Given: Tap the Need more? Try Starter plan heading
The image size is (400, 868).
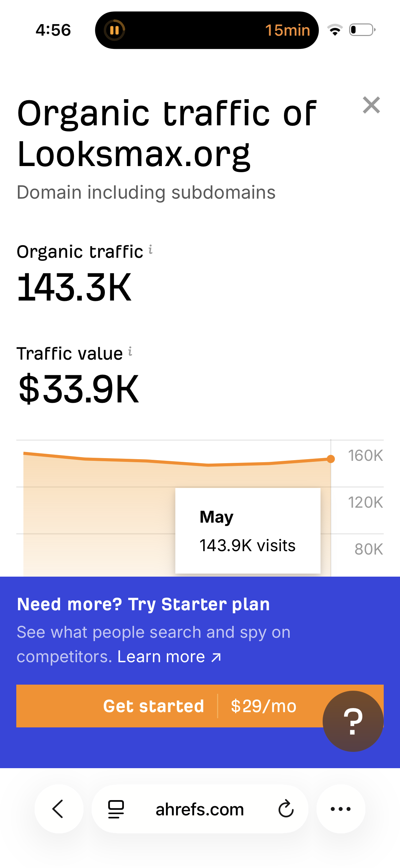Looking at the screenshot, I should pyautogui.click(x=143, y=604).
